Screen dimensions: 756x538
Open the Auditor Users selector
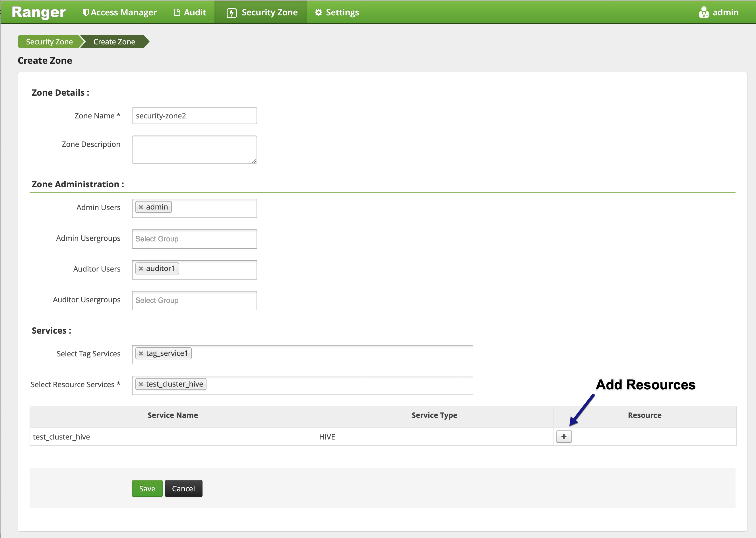(x=194, y=270)
